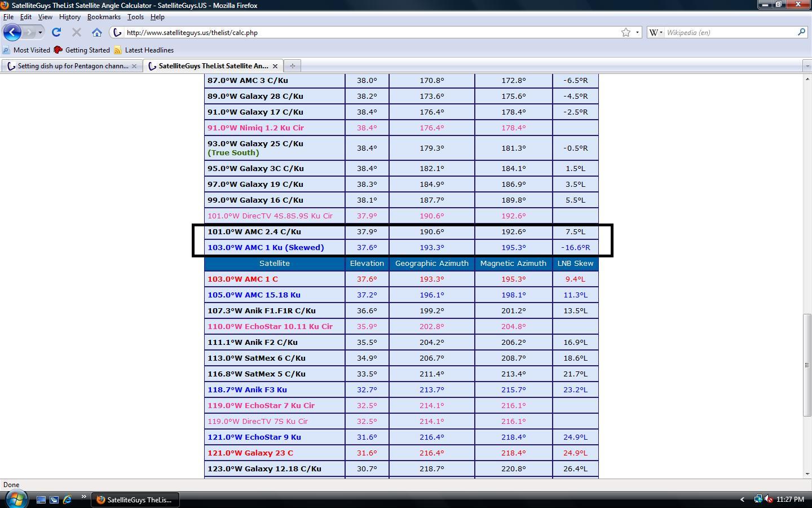The width and height of the screenshot is (812, 508).
Task: Launch Internet Explorer from quick launch
Action: click(x=67, y=500)
